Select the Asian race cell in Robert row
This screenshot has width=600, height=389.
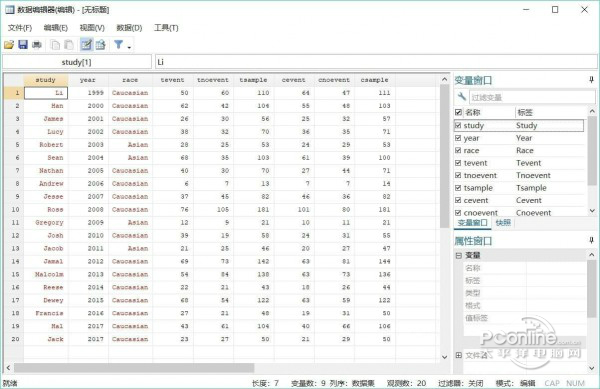coord(130,145)
